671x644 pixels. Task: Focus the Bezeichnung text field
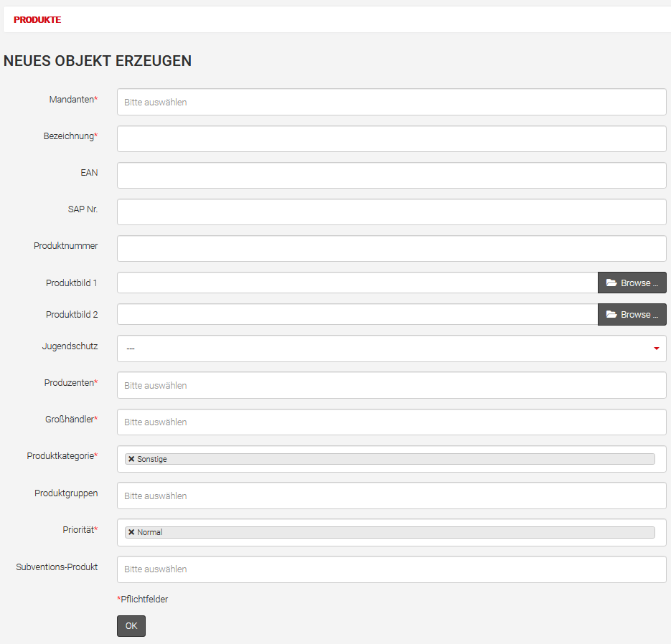391,139
